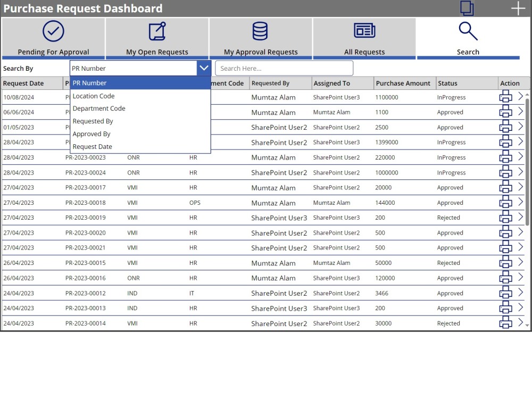Click Rejected status of PR-2023-00014
The image size is (532, 399).
pos(448,323)
